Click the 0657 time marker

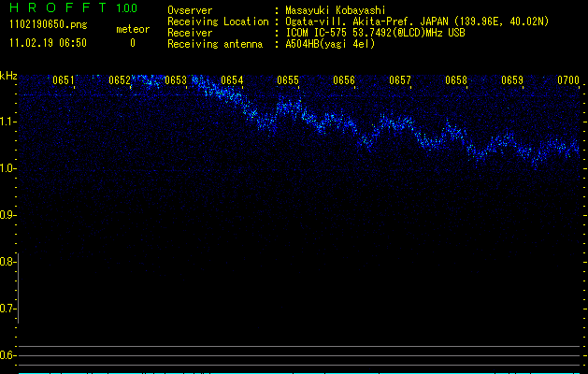(400, 80)
